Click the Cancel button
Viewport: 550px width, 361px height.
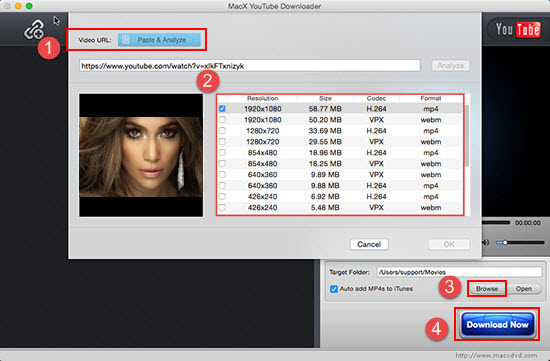pyautogui.click(x=369, y=244)
